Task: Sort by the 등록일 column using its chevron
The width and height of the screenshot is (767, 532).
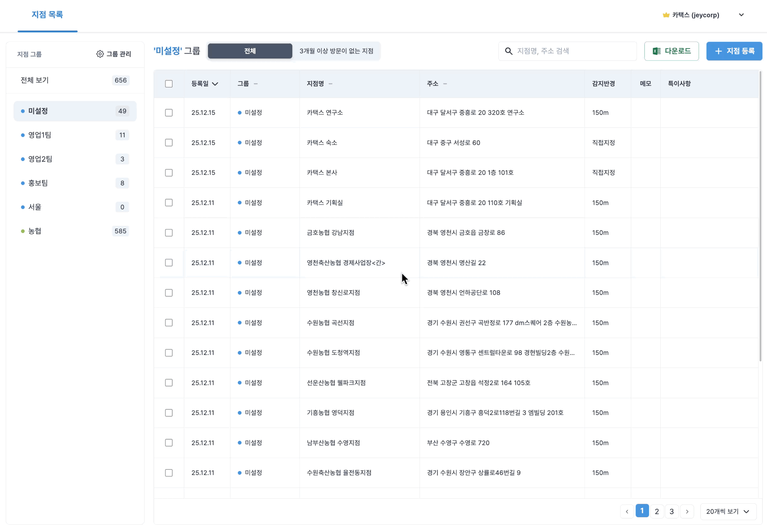Action: pyautogui.click(x=215, y=84)
